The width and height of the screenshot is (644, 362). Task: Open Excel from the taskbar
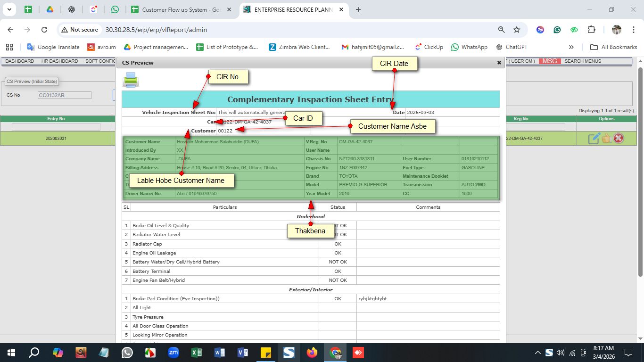pos(197,353)
